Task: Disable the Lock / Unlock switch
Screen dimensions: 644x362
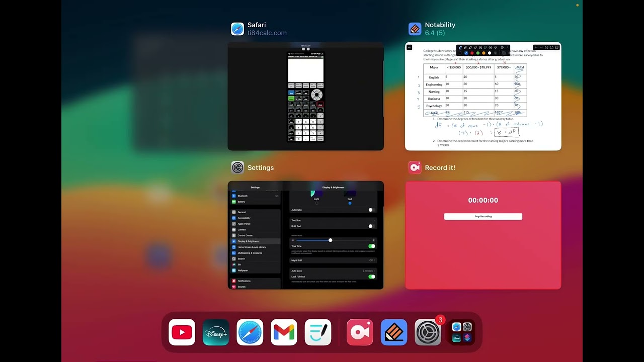Action: 371,277
